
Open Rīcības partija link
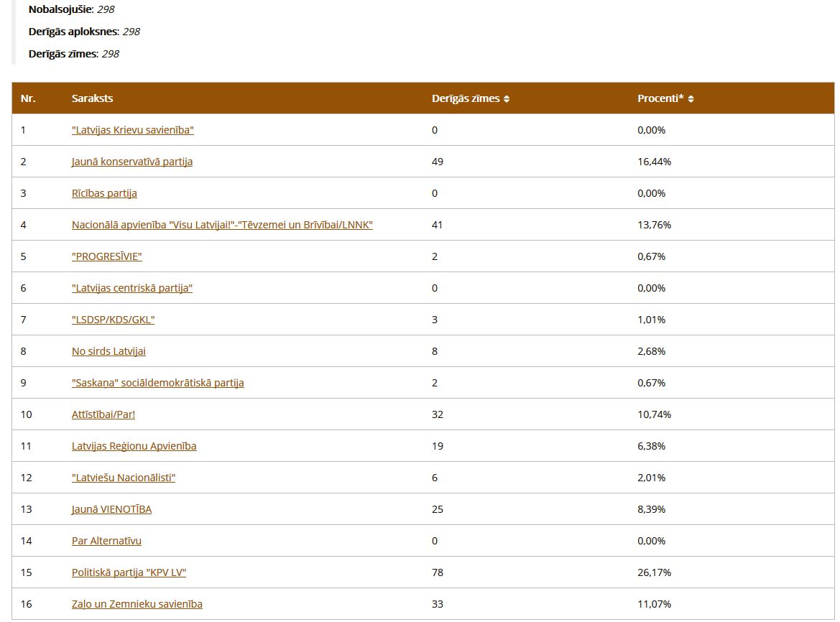[104, 193]
